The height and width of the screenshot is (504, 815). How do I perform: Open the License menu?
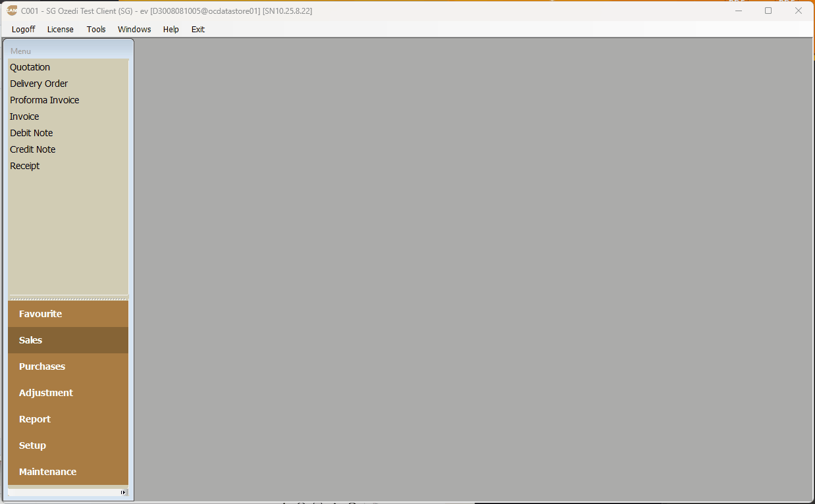[x=61, y=30]
